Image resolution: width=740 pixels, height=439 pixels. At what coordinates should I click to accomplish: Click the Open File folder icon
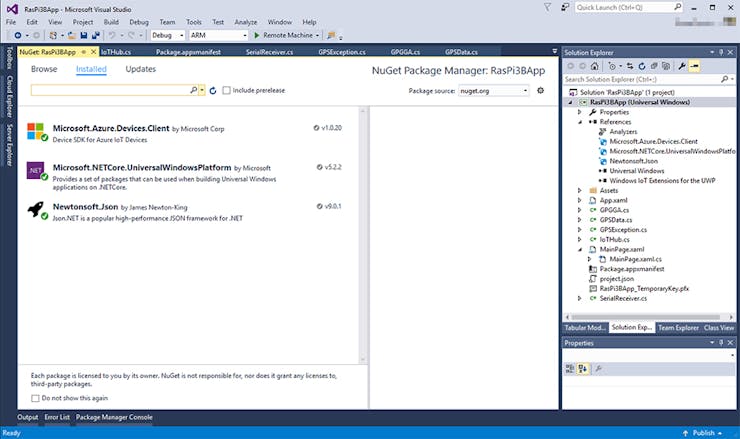(x=72, y=35)
